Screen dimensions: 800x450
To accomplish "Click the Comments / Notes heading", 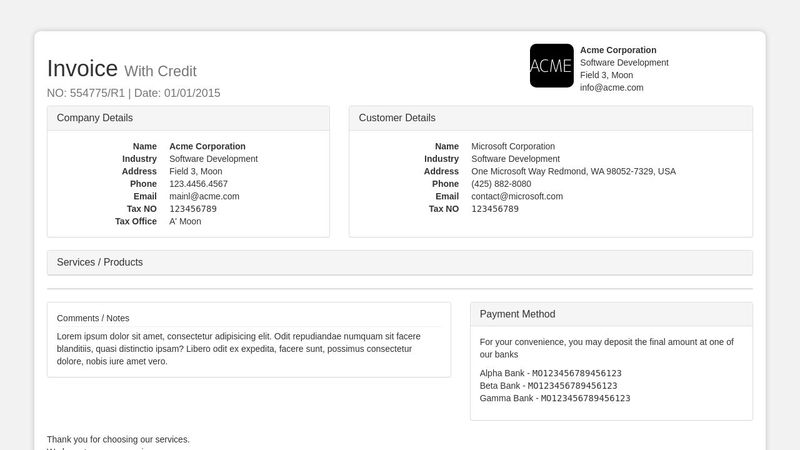I will click(x=93, y=318).
